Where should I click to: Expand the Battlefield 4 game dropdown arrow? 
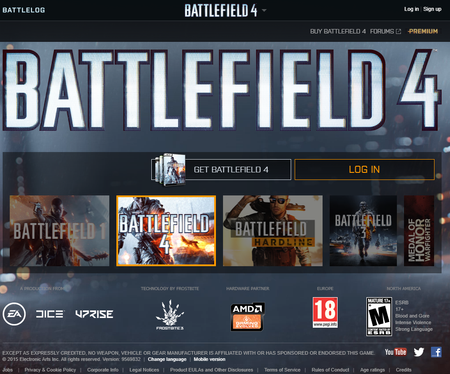pos(264,10)
